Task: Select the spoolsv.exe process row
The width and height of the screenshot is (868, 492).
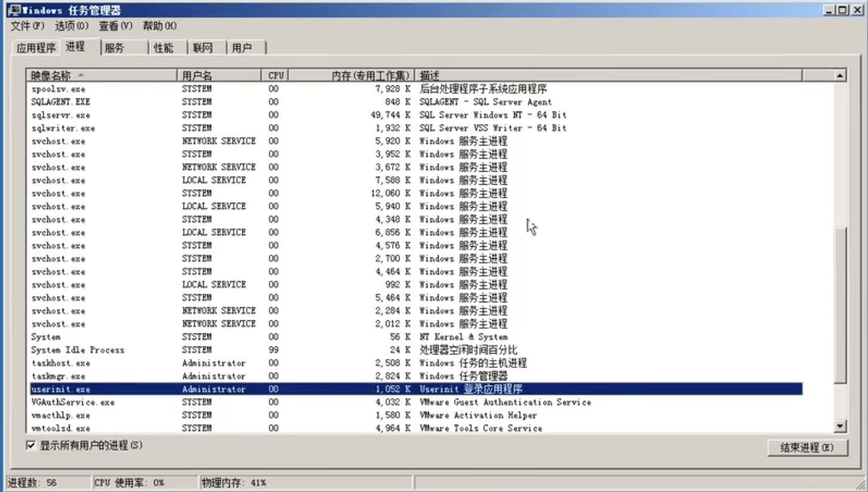Action: point(416,89)
